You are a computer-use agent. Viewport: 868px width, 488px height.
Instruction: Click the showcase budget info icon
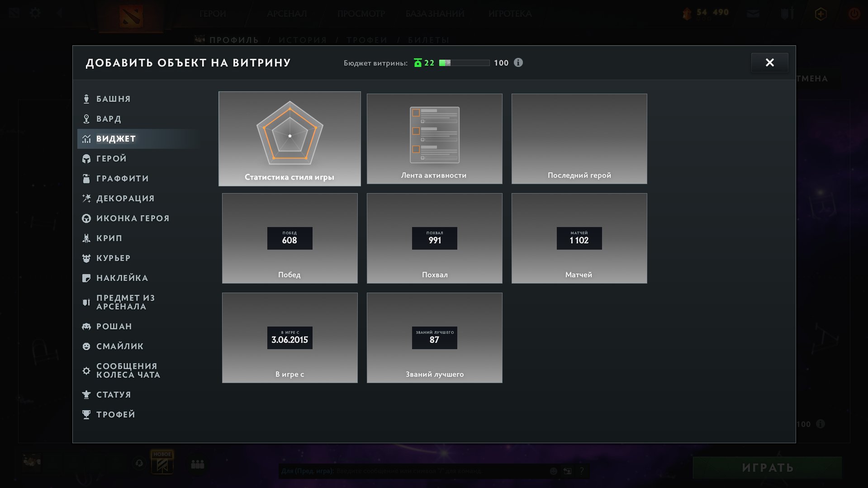(518, 63)
